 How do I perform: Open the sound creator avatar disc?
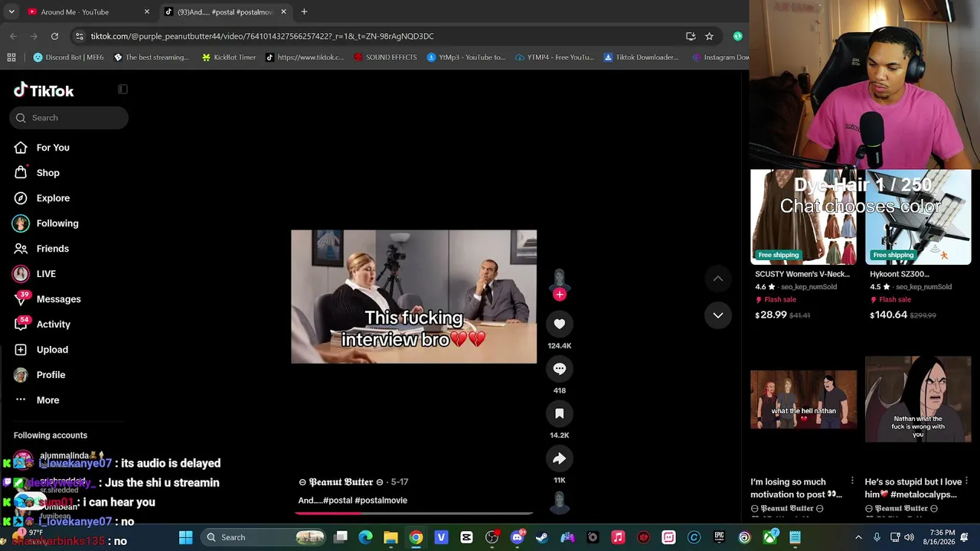[x=560, y=502]
